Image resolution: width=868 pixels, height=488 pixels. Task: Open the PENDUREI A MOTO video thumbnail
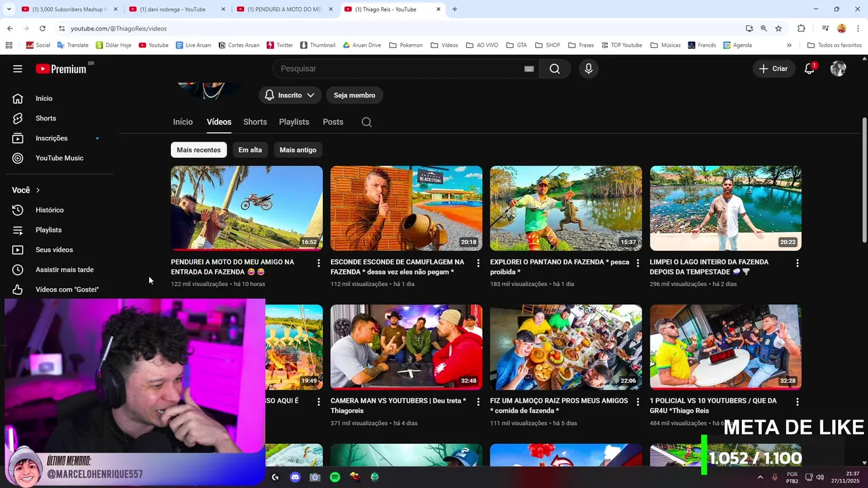click(x=247, y=208)
